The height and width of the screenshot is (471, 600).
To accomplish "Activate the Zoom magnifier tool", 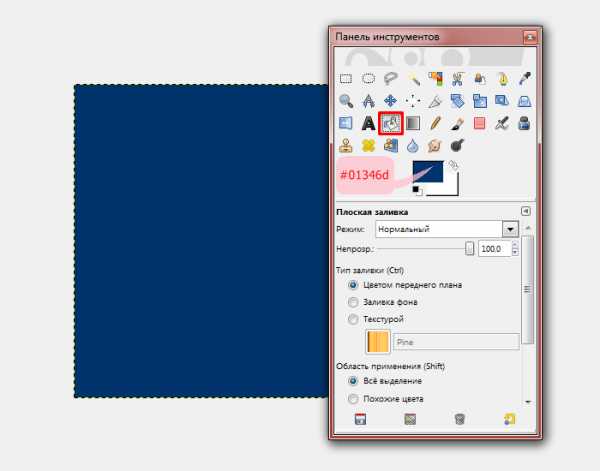I will (346, 101).
